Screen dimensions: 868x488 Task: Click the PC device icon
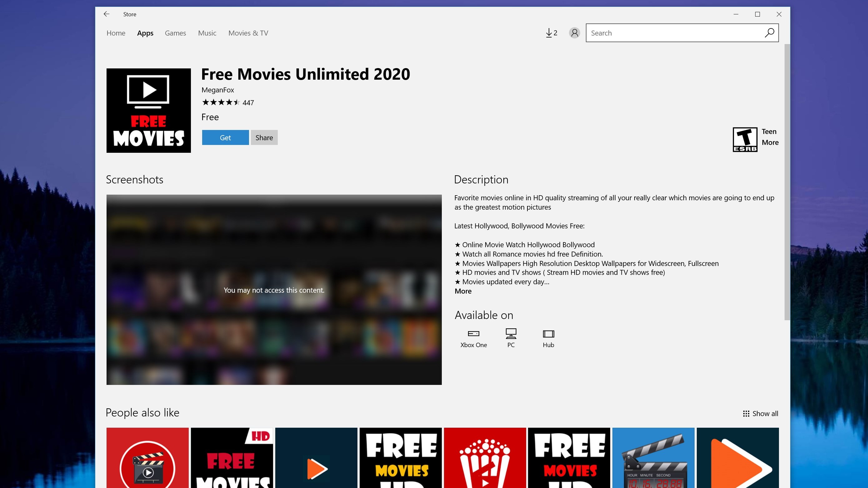[x=511, y=334]
